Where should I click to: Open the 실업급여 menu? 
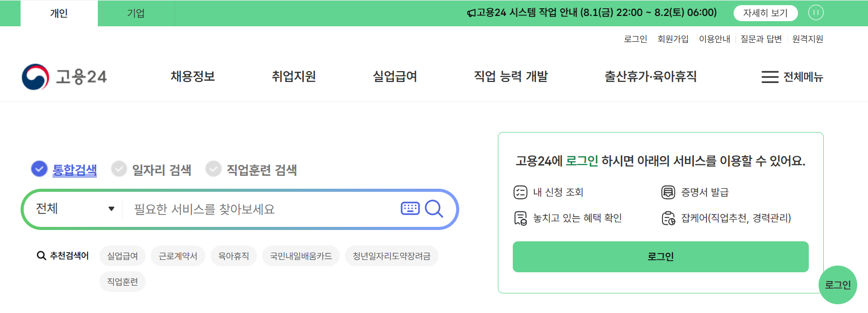[394, 76]
